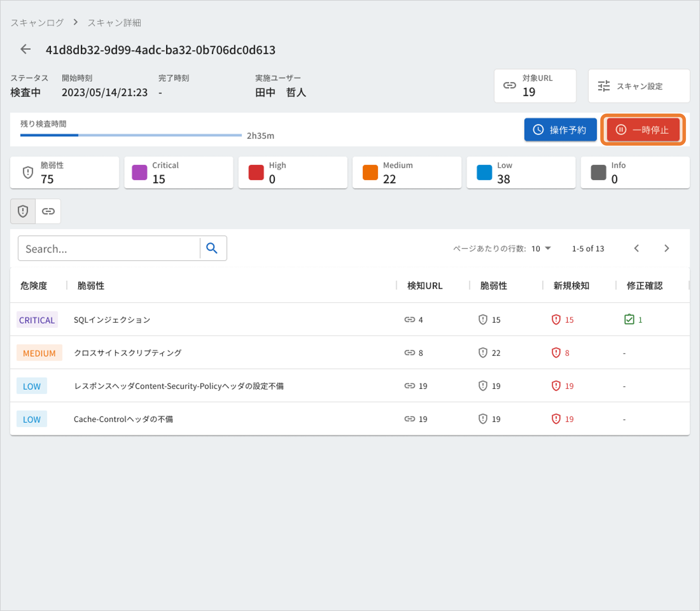700x611 pixels.
Task: Click gray shield icon in Content-Security-Policy row
Action: coord(483,386)
